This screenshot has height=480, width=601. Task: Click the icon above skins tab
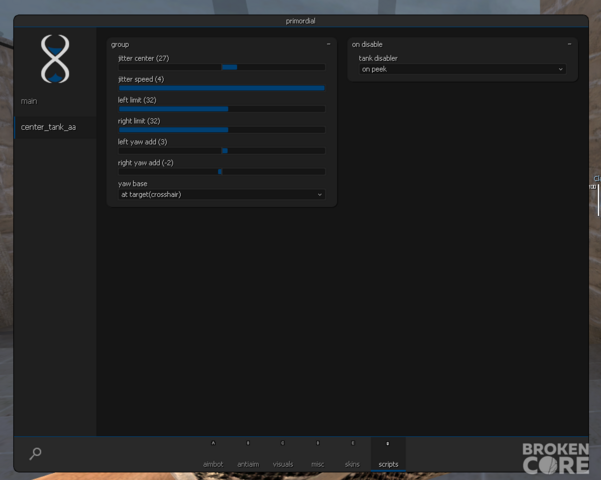pyautogui.click(x=353, y=443)
